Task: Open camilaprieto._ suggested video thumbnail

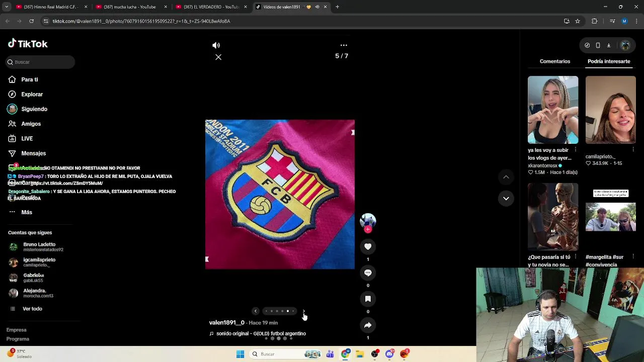Action: [610, 110]
